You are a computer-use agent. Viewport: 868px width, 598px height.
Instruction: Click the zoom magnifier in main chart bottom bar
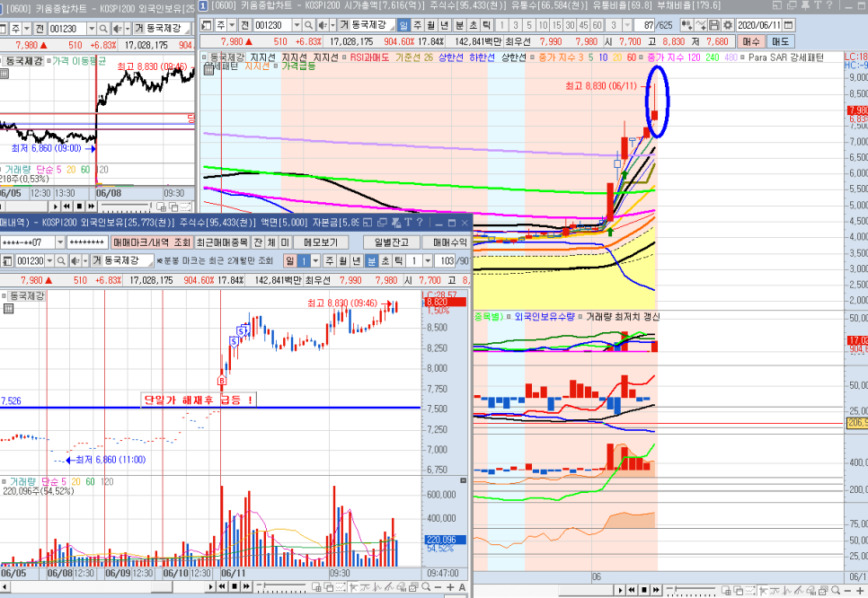click(x=836, y=591)
